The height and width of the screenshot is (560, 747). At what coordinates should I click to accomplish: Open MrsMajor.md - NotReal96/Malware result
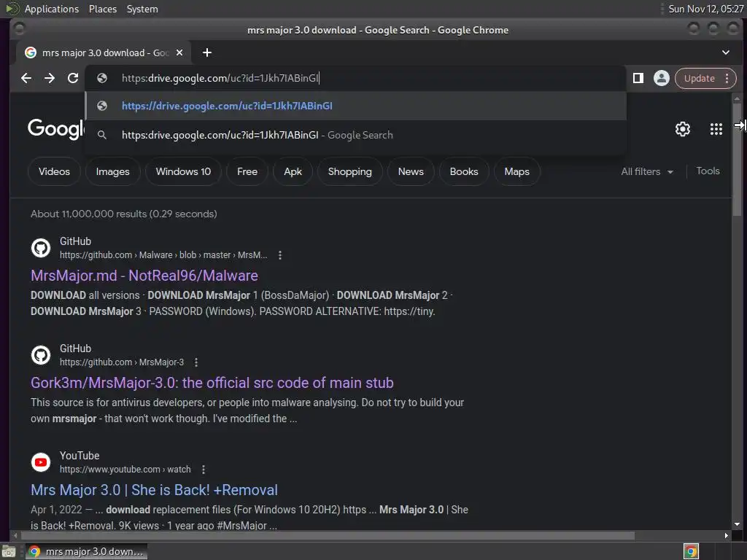(x=144, y=276)
